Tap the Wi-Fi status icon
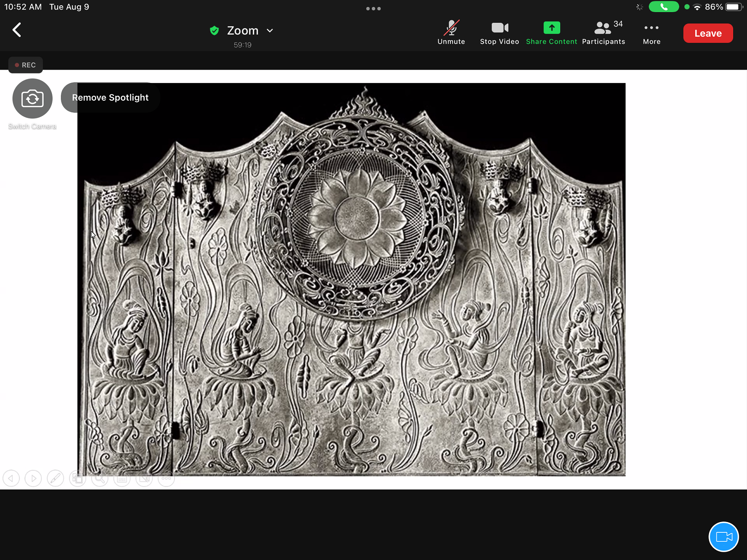 (x=697, y=7)
